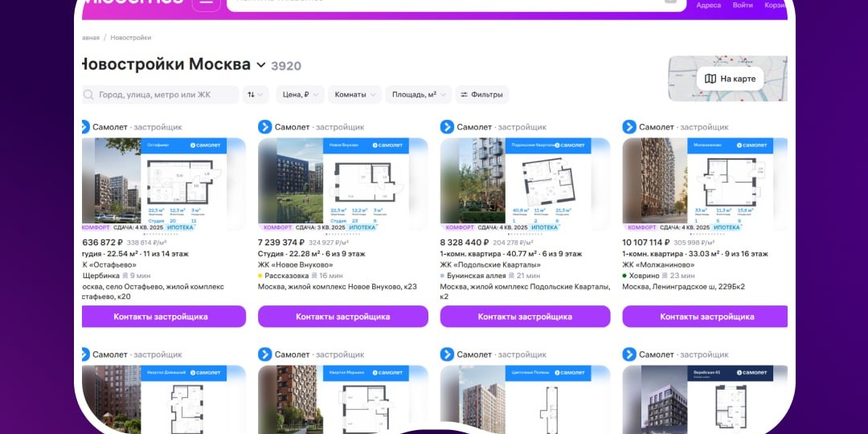Expand the Площадь, м² filter
Viewport: 868px width, 434px height.
coord(419,95)
